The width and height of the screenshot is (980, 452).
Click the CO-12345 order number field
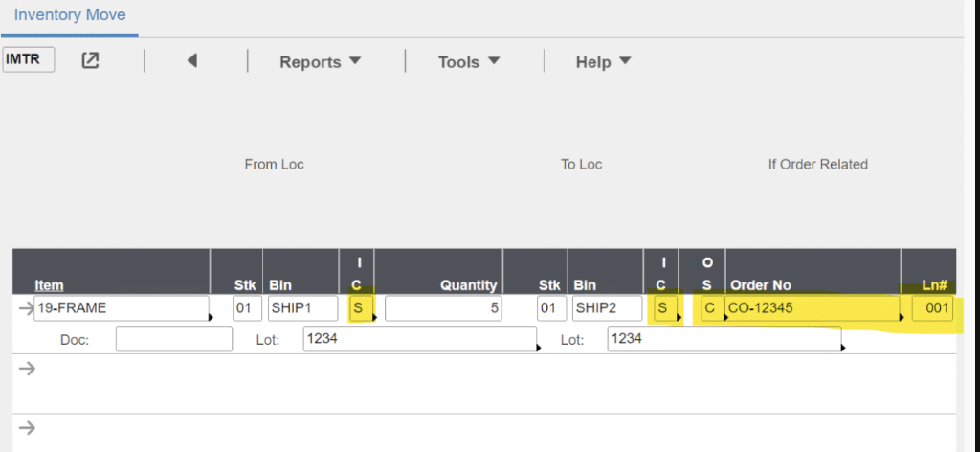click(x=812, y=308)
